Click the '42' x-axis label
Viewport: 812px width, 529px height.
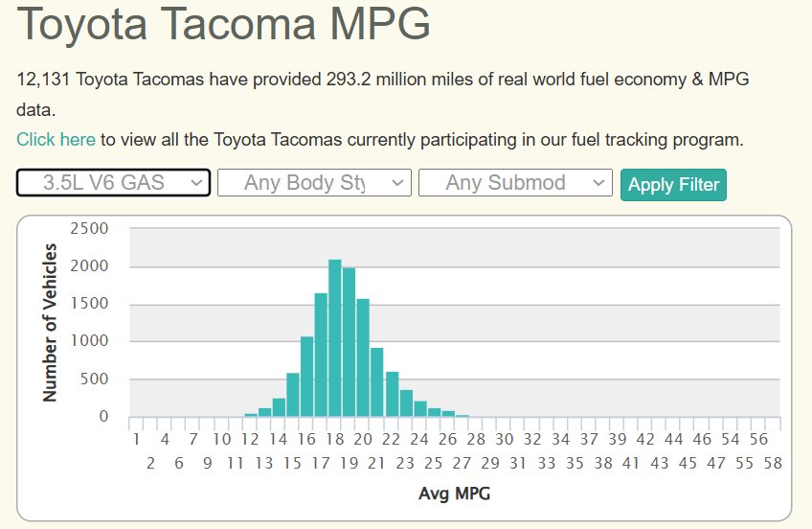[x=645, y=439]
